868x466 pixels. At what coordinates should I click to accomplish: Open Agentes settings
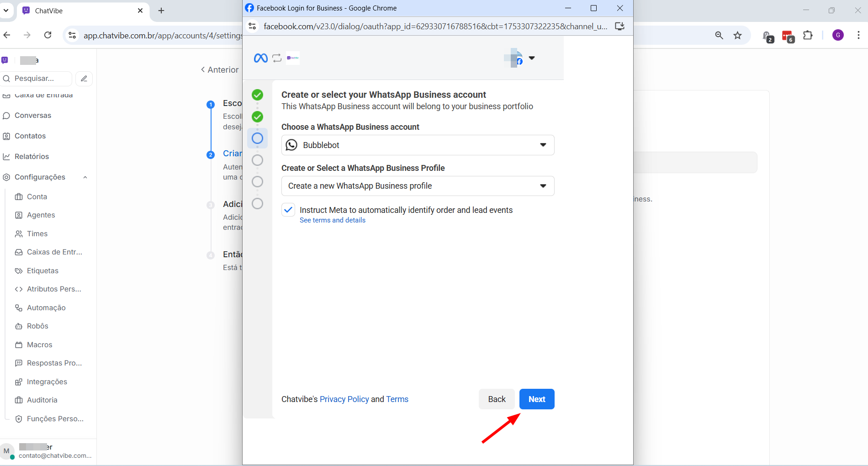click(41, 215)
